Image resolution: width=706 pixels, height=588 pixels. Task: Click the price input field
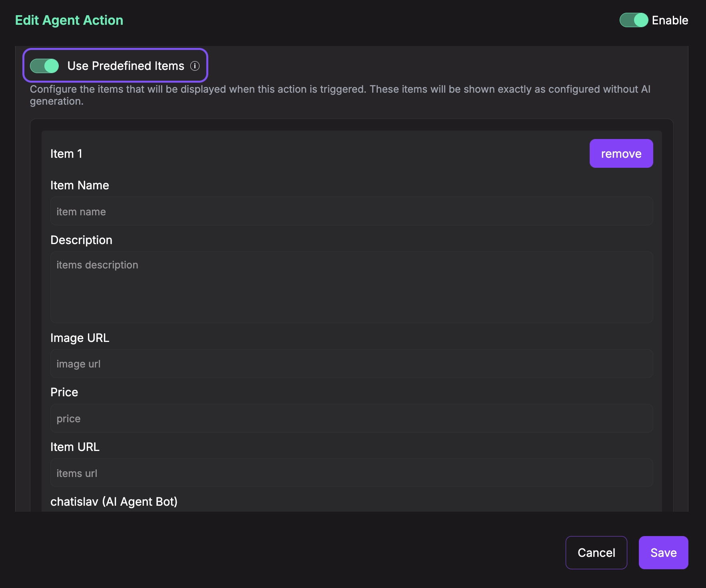point(351,418)
